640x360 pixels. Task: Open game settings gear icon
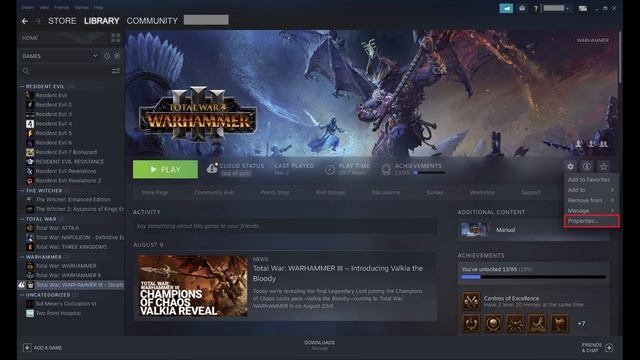(571, 166)
